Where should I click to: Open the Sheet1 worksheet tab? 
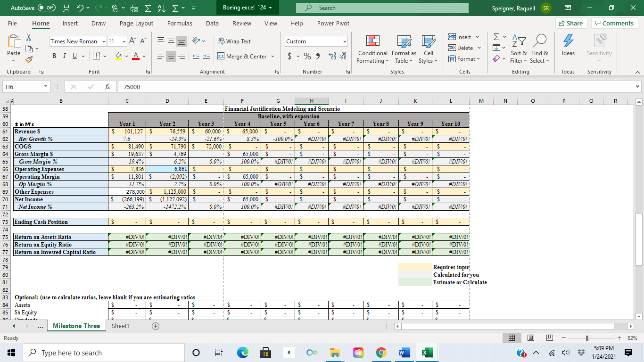coord(121,326)
